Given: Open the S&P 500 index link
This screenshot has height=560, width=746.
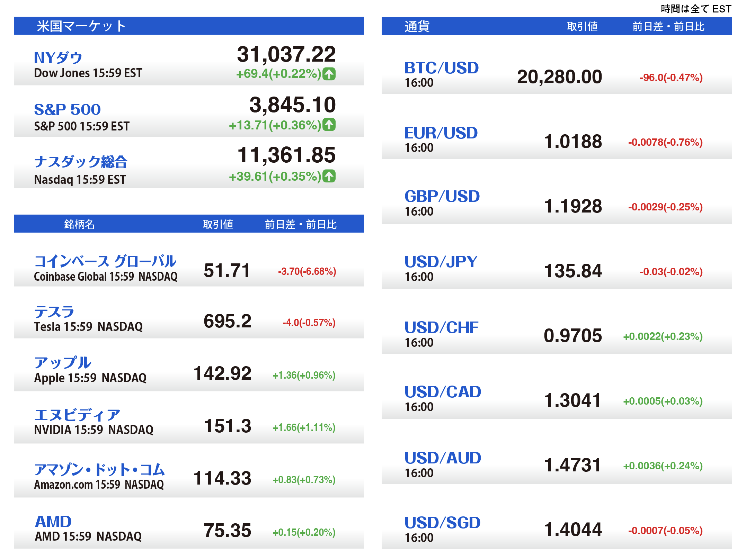Looking at the screenshot, I should pos(67,109).
